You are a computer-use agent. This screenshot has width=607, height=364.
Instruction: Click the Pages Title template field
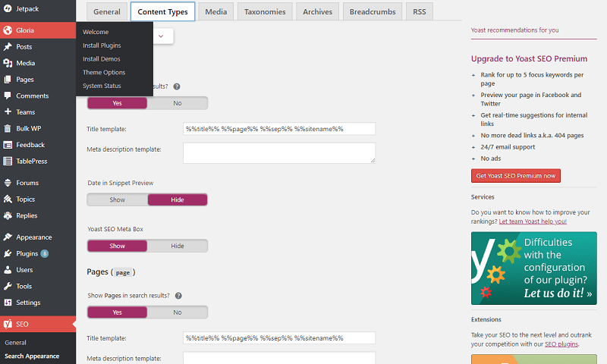[x=279, y=338]
